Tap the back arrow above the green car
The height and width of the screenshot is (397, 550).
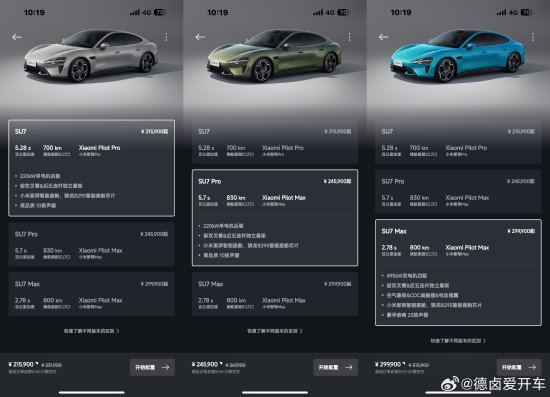tap(200, 37)
